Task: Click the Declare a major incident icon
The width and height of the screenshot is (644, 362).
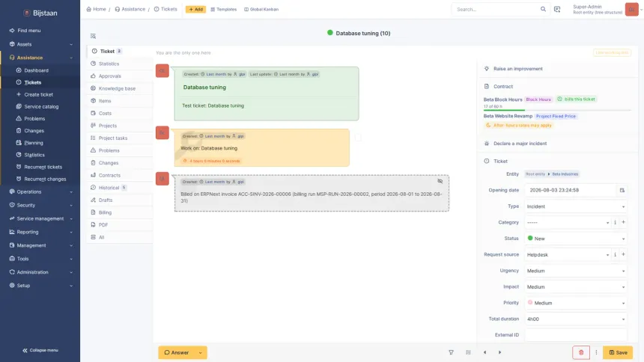Action: tap(486, 144)
